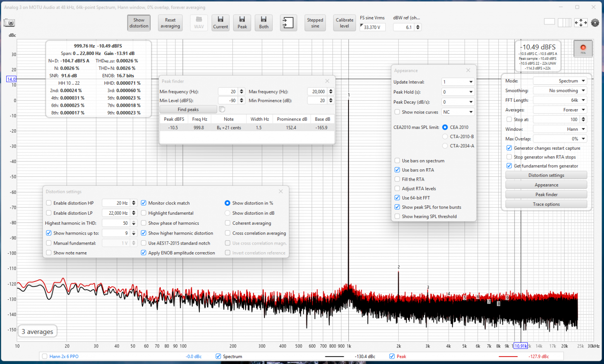Uncheck Monitor clock match
Screen dimensions: 604x364
[x=144, y=203]
